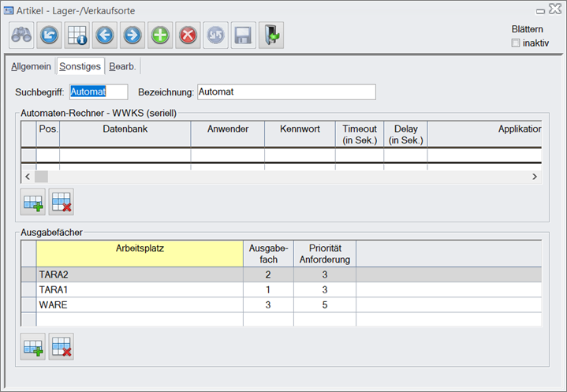
Task: Click the floppy disk save icon
Action: 243,35
